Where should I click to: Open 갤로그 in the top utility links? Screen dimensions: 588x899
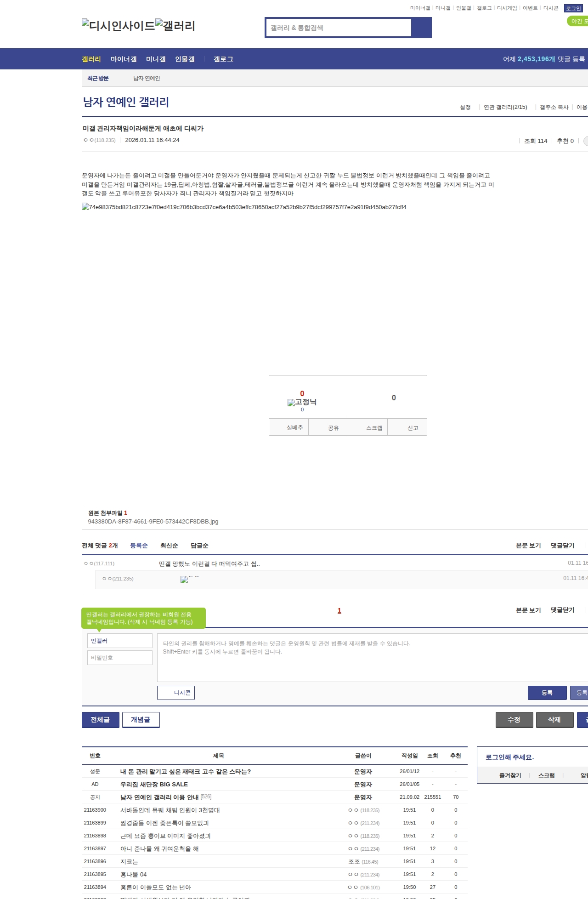pyautogui.click(x=484, y=8)
